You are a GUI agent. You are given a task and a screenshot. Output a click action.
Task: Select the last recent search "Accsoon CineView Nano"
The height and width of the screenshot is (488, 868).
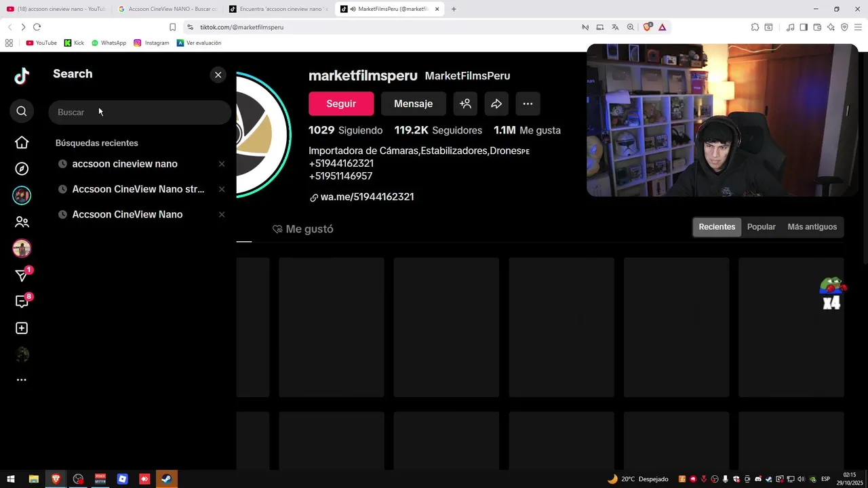(127, 214)
